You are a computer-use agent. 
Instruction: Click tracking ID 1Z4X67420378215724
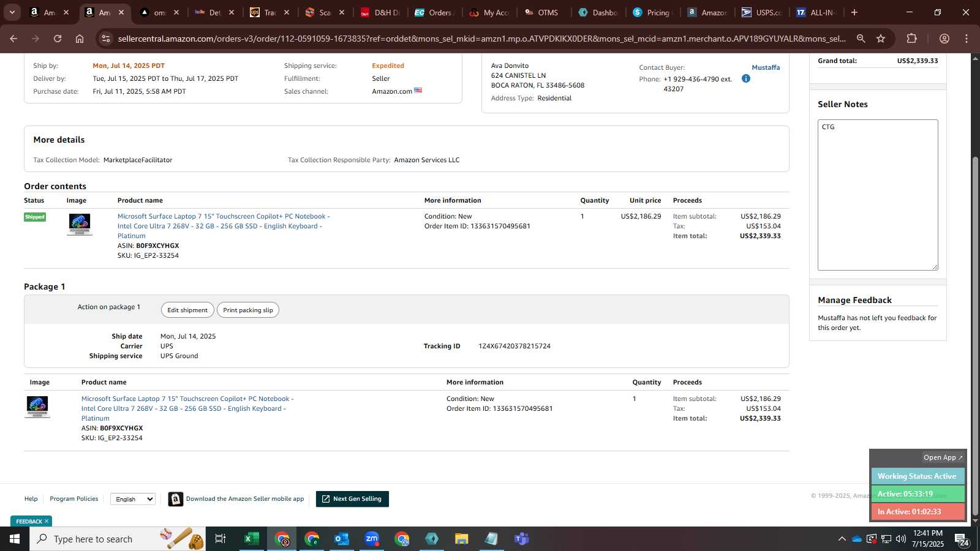tap(514, 347)
